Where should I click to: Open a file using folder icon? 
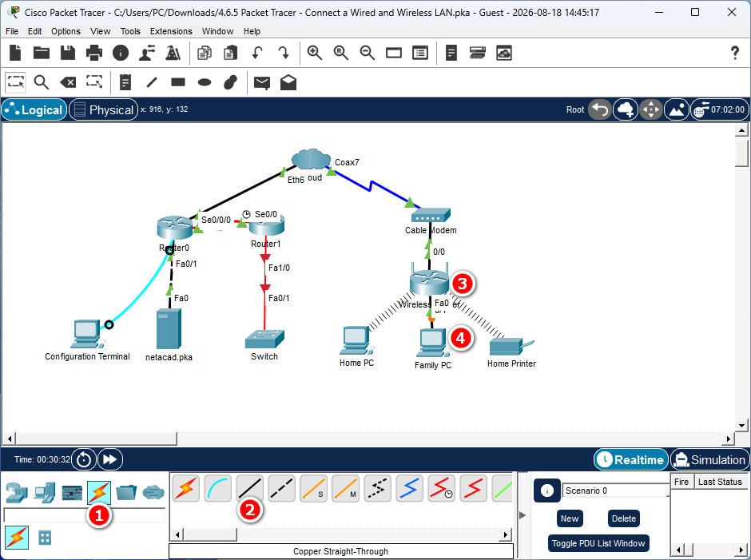pos(42,53)
